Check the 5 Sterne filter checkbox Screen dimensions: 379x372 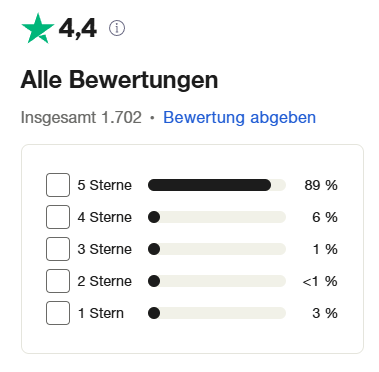[x=58, y=185]
